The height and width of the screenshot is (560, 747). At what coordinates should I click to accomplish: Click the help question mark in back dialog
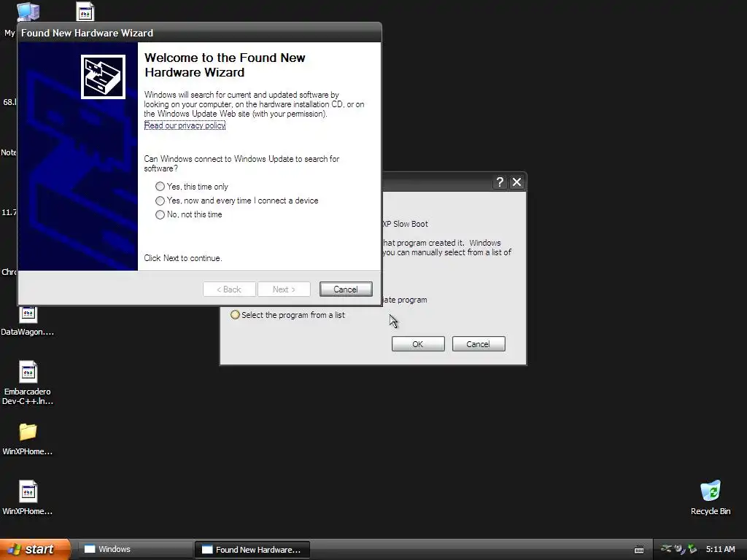(x=500, y=182)
